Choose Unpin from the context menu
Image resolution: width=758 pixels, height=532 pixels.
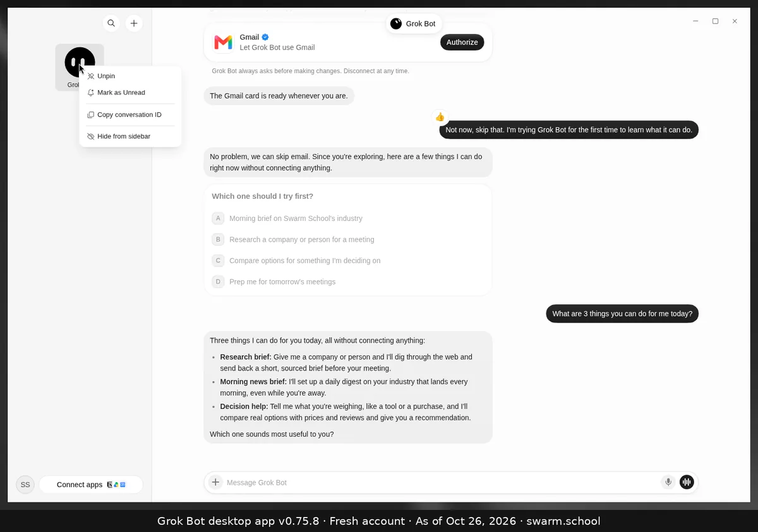[x=130, y=76]
